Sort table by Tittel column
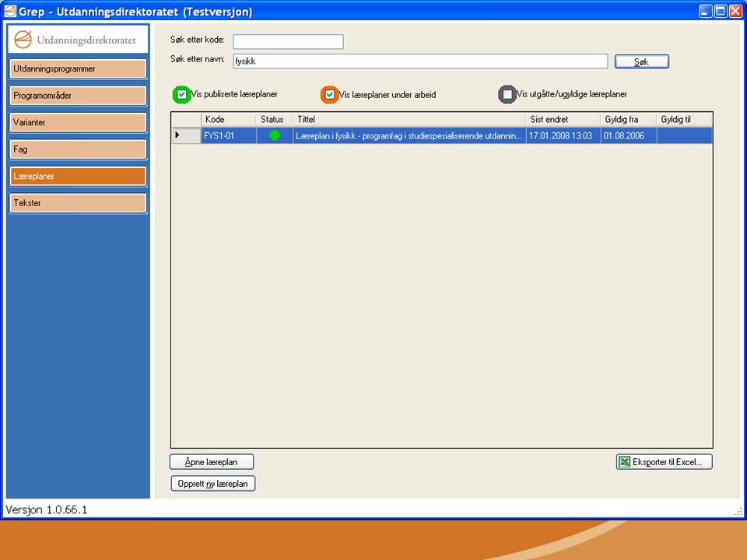This screenshot has height=560, width=747. [x=409, y=120]
